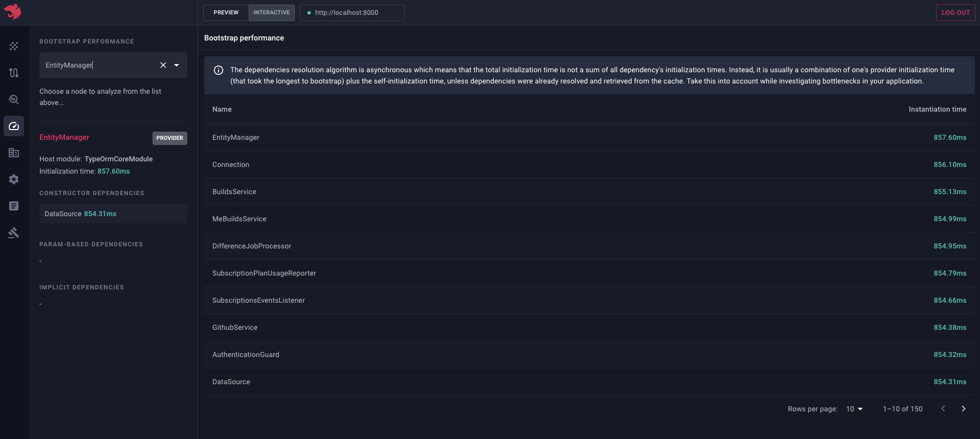
Task: Click the Instantiation time column header
Action: 937,109
